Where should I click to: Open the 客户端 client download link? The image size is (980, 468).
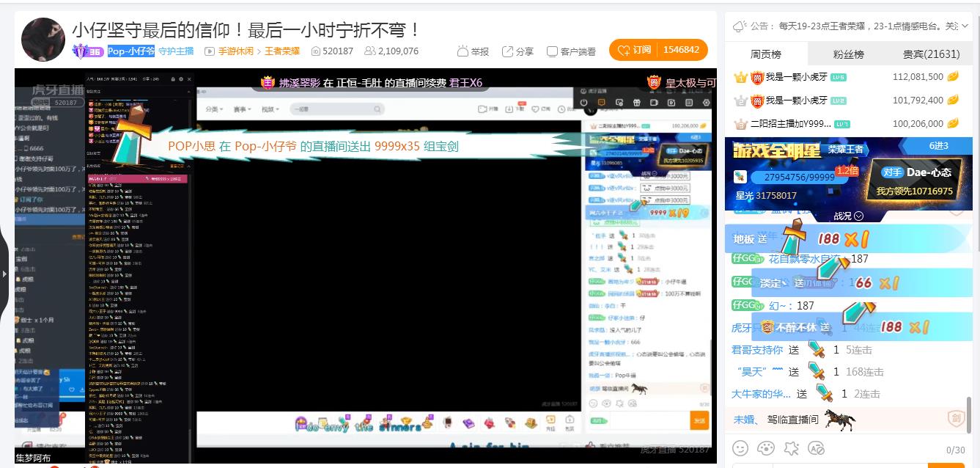coord(571,51)
